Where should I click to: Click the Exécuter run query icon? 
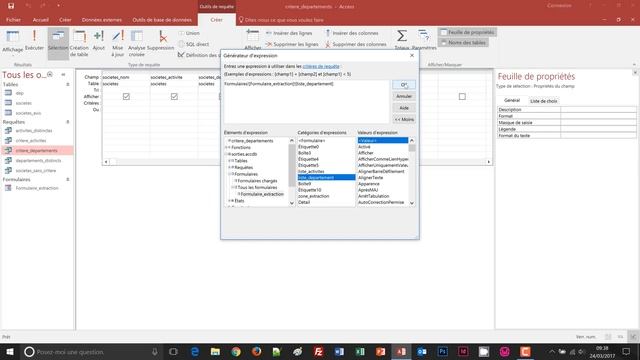pos(34,40)
